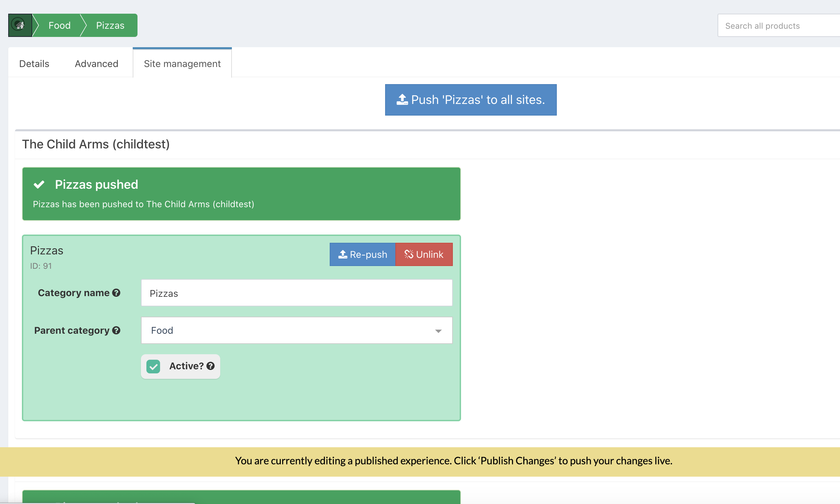Screen dimensions: 840x504
Task: Click the checkmark icon in Pizzas pushed alert
Action: 39,185
